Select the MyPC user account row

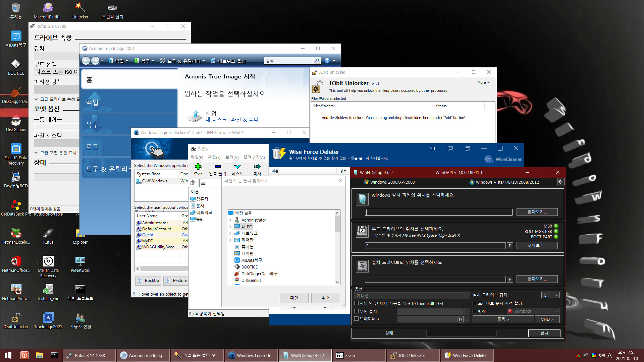(x=162, y=241)
